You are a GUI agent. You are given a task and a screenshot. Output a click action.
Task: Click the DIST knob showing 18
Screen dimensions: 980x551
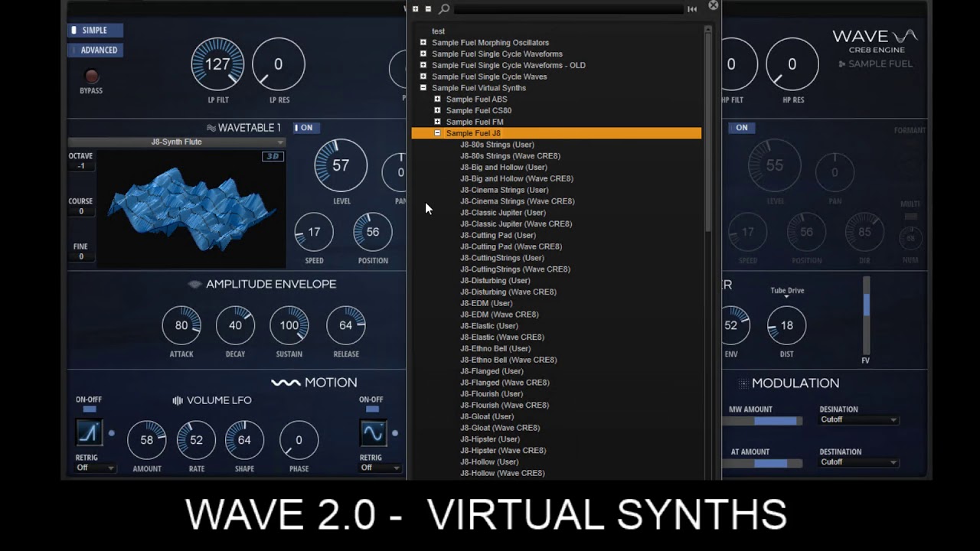point(786,325)
